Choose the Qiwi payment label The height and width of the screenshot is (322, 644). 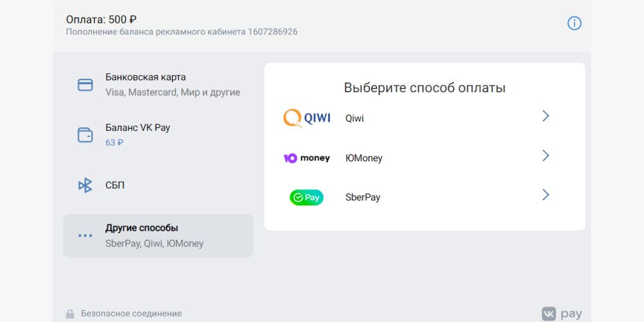click(x=354, y=118)
